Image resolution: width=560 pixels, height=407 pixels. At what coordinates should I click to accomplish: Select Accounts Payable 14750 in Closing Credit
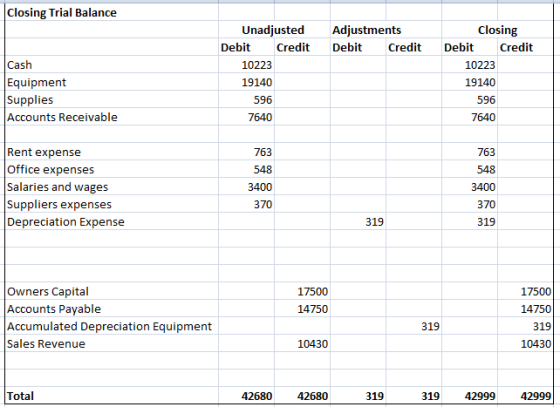(536, 309)
